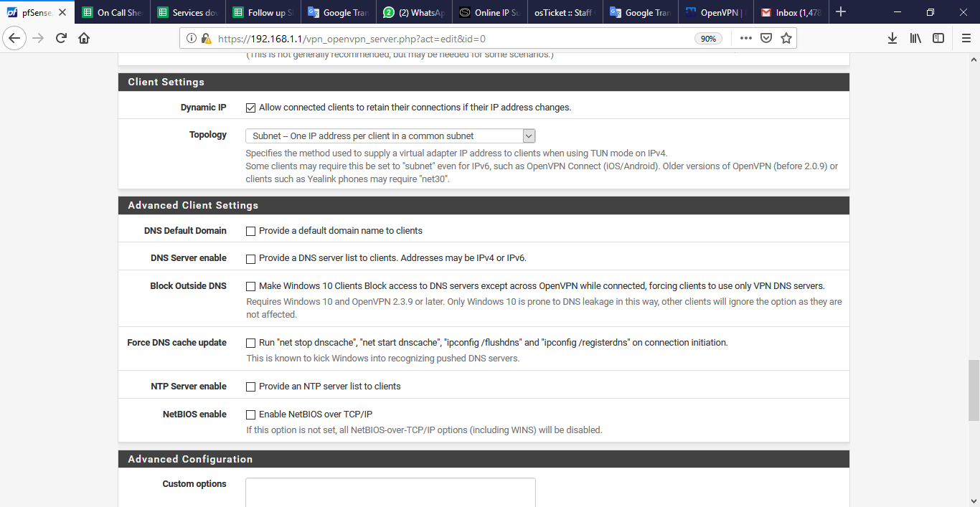Open a new browser tab

(841, 12)
